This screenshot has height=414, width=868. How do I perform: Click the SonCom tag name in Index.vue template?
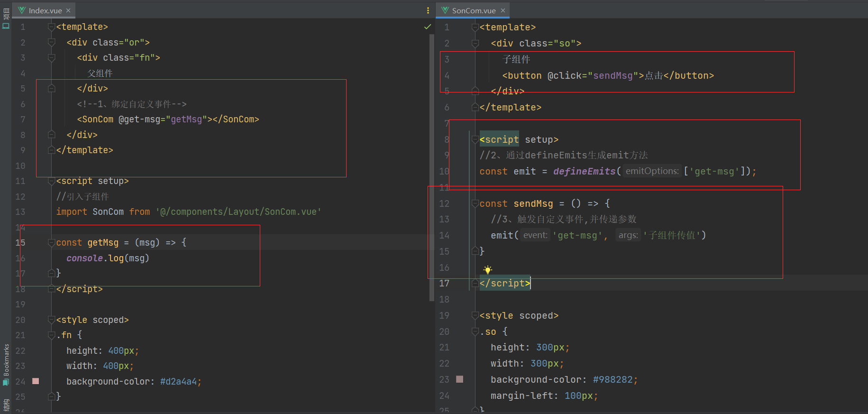coord(98,119)
